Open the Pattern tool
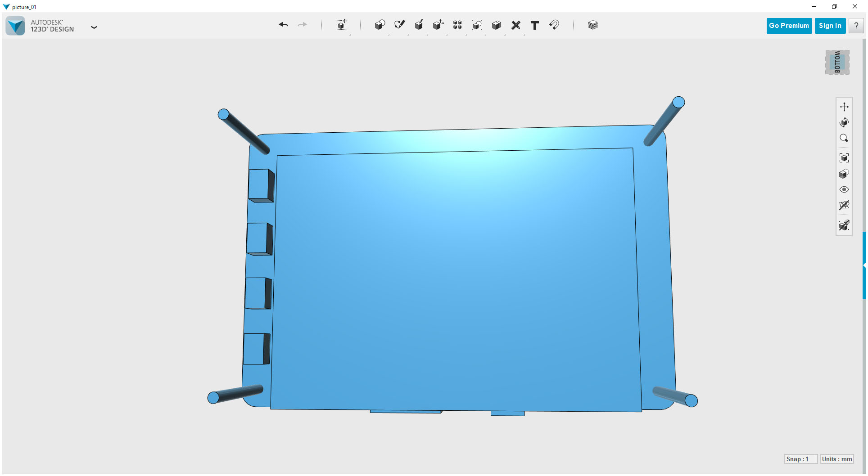The height and width of the screenshot is (476, 868). point(457,25)
